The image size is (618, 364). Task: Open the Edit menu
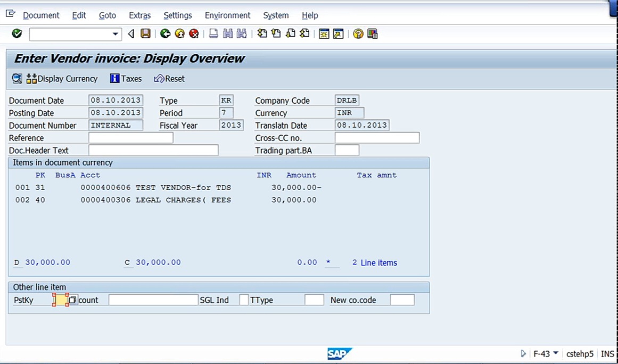(79, 15)
